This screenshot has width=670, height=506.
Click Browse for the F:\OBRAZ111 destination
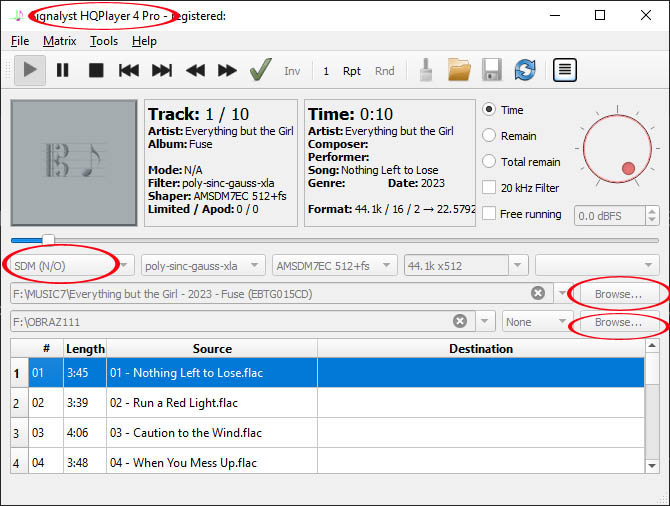618,322
